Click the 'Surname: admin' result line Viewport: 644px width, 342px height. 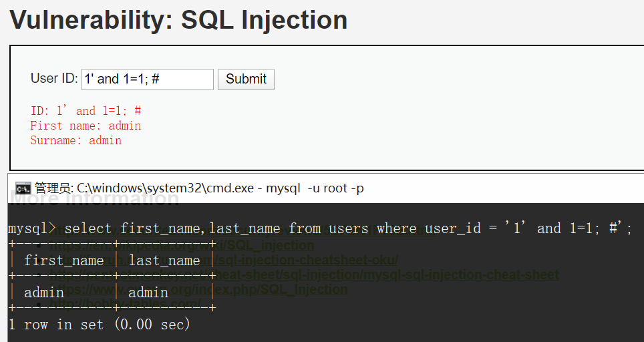pyautogui.click(x=76, y=140)
